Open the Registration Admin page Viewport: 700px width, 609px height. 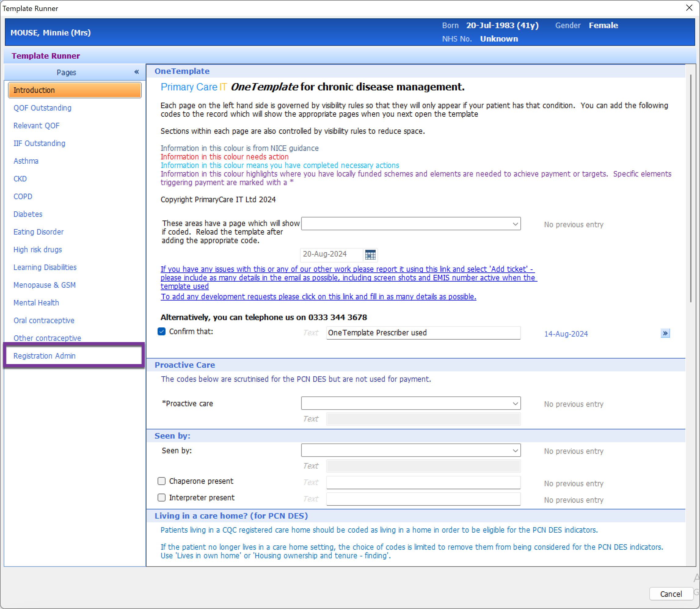click(x=45, y=356)
